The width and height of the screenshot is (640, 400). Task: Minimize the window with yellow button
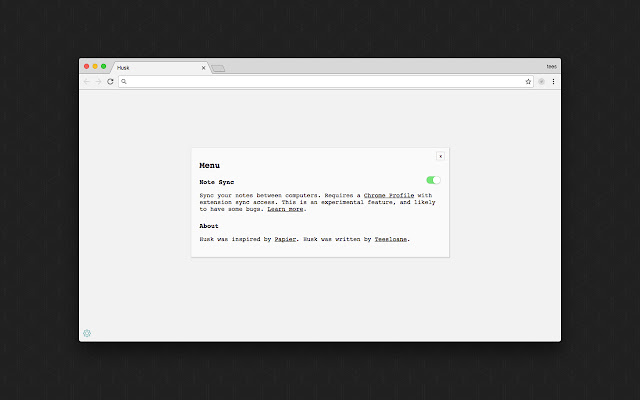[95, 67]
